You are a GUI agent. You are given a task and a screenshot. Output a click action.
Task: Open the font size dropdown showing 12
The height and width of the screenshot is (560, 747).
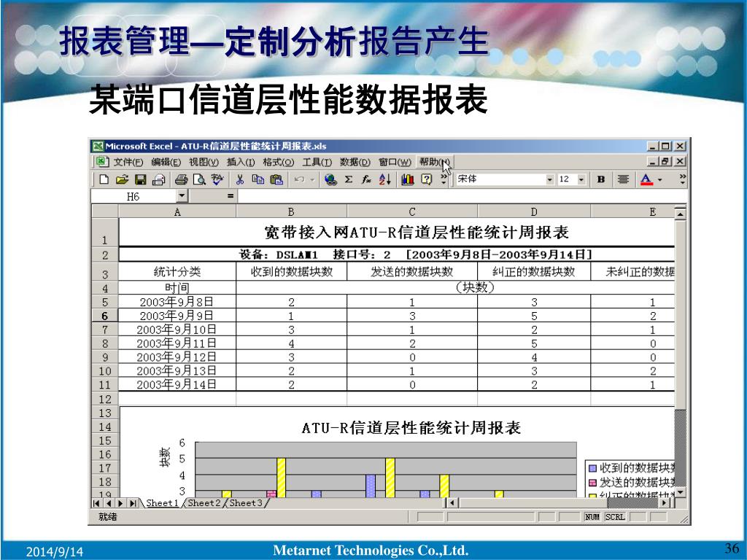[581, 179]
